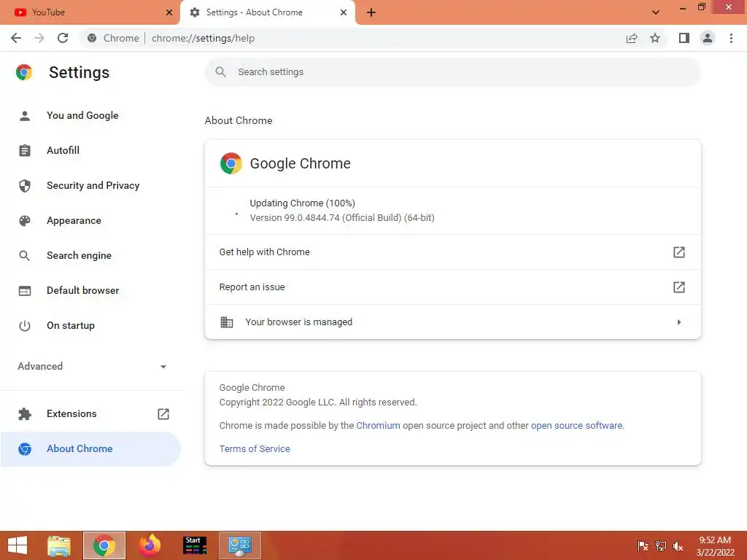
Task: Click external link icon for Report an issue
Action: point(679,287)
